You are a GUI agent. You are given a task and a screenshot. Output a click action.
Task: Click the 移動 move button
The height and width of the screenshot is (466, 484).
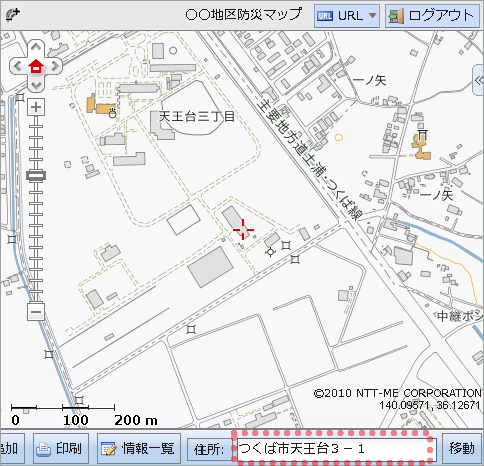click(x=462, y=449)
